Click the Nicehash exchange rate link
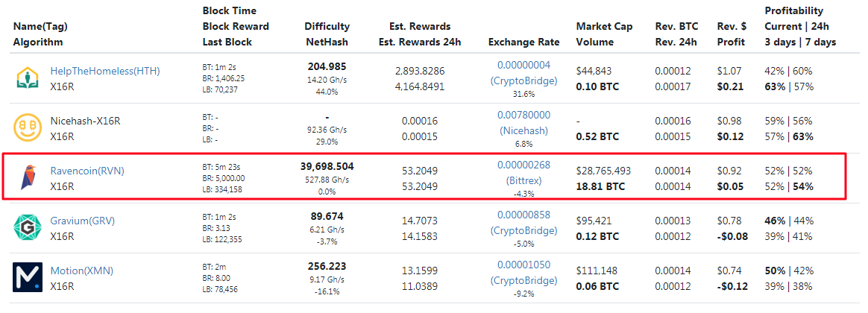Viewport: 868px width, 313px height. pos(523,115)
